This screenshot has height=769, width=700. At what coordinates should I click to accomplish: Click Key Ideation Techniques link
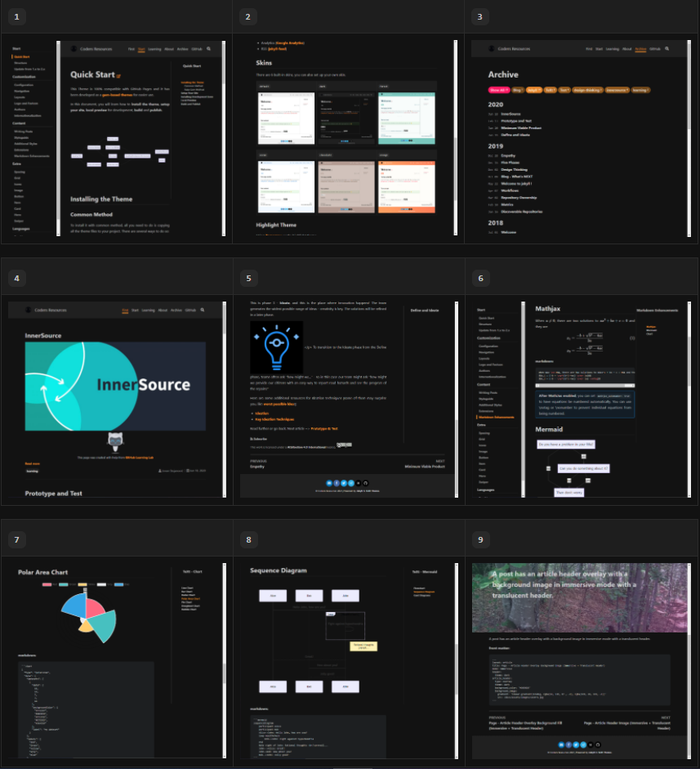[274, 419]
